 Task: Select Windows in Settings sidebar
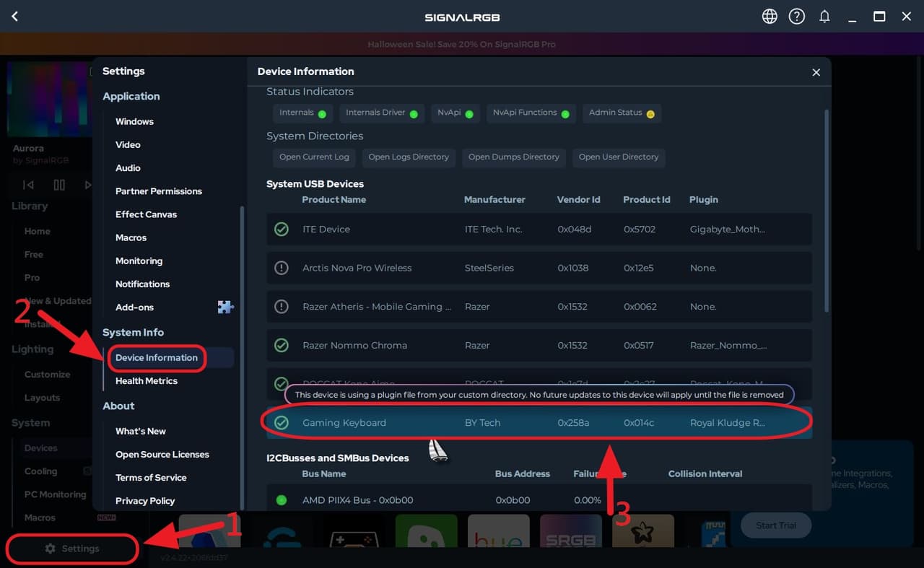click(x=134, y=122)
